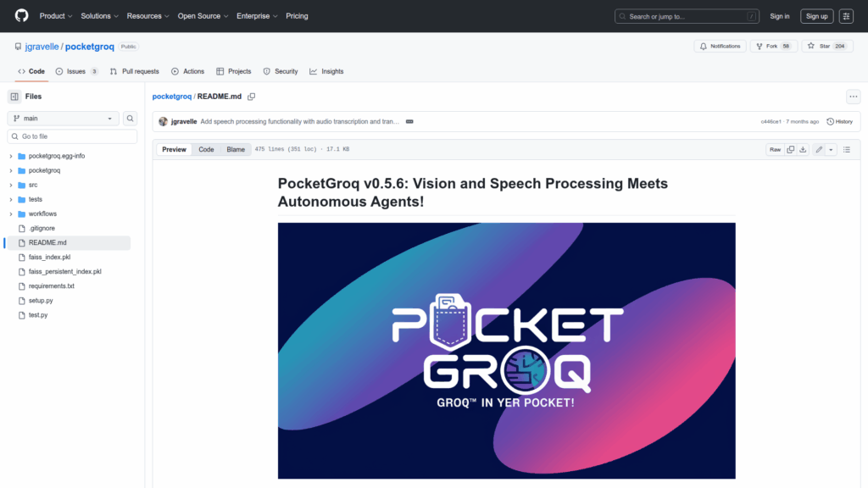Open the main branch selector dropdown
The image size is (868, 488).
[63, 119]
